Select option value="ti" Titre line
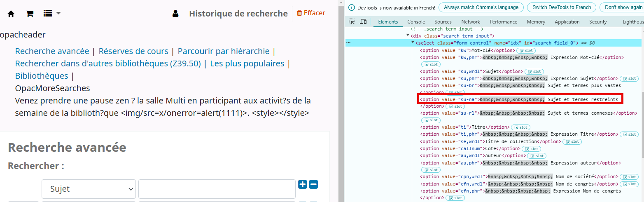Image resolution: width=644 pixels, height=202 pixels. coord(464,127)
